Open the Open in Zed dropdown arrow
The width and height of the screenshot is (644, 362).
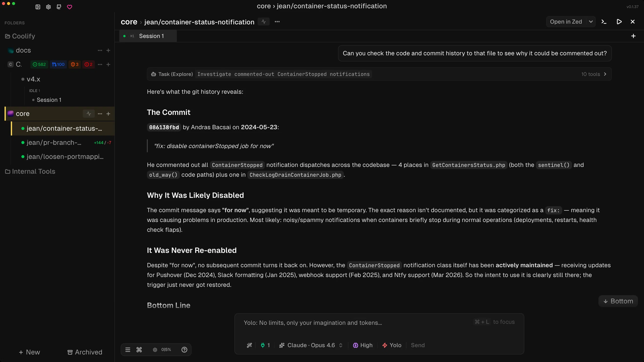point(591,22)
